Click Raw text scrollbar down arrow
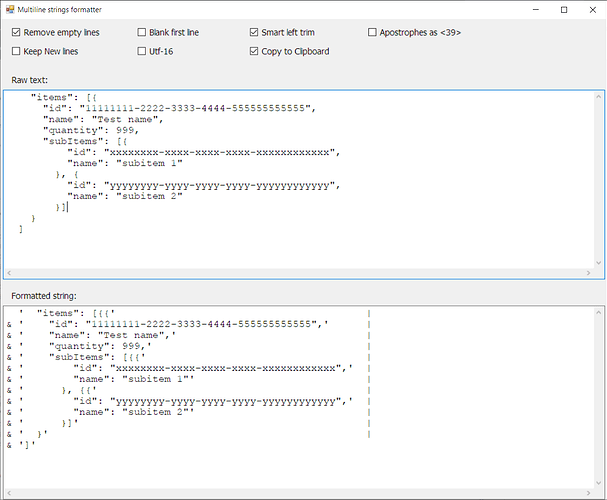The width and height of the screenshot is (607, 500). coord(597,260)
